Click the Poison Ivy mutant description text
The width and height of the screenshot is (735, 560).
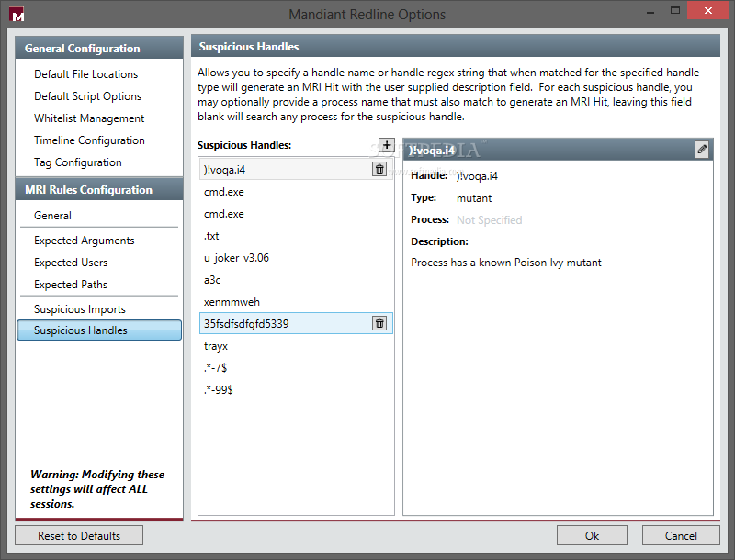point(506,263)
